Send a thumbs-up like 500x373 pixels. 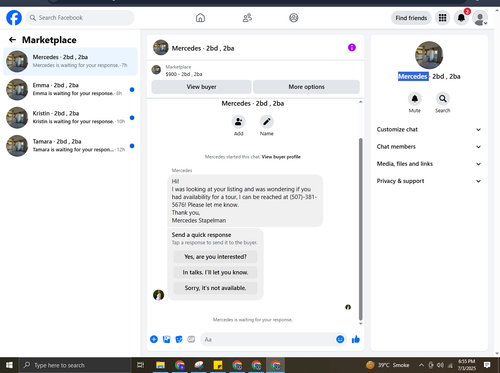tap(356, 339)
